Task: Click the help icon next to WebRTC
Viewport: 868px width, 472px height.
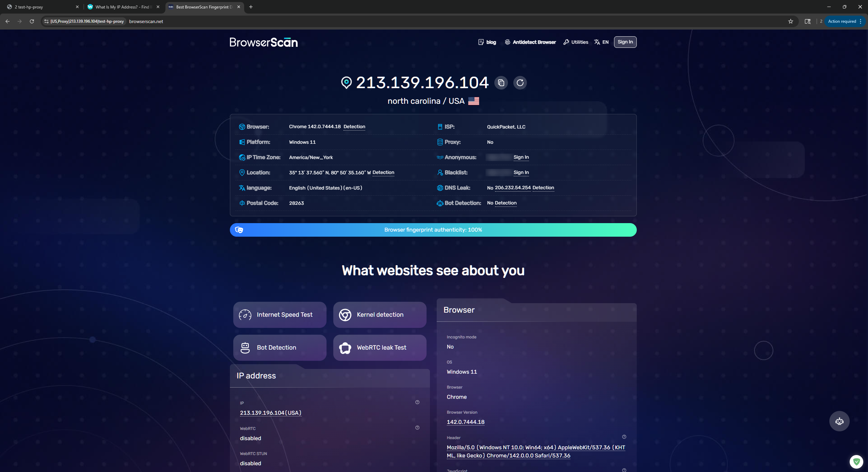Action: pyautogui.click(x=417, y=428)
